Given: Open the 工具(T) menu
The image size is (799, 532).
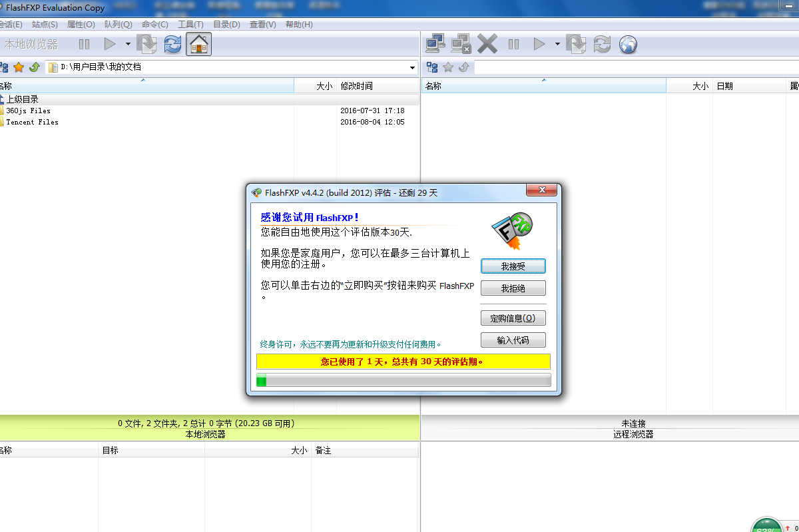Looking at the screenshot, I should pos(190,25).
